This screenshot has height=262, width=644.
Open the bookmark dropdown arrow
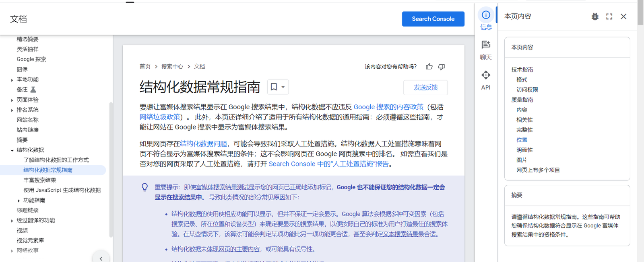coord(283,87)
